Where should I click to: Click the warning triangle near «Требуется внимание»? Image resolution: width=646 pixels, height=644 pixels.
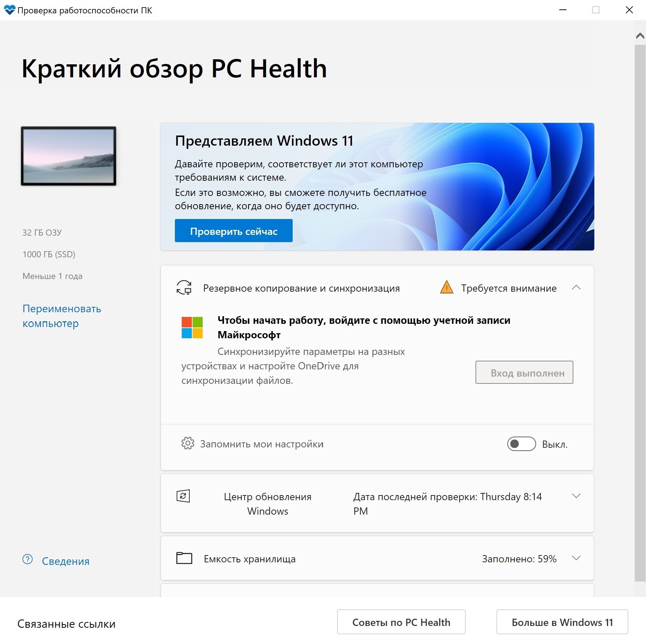point(447,288)
